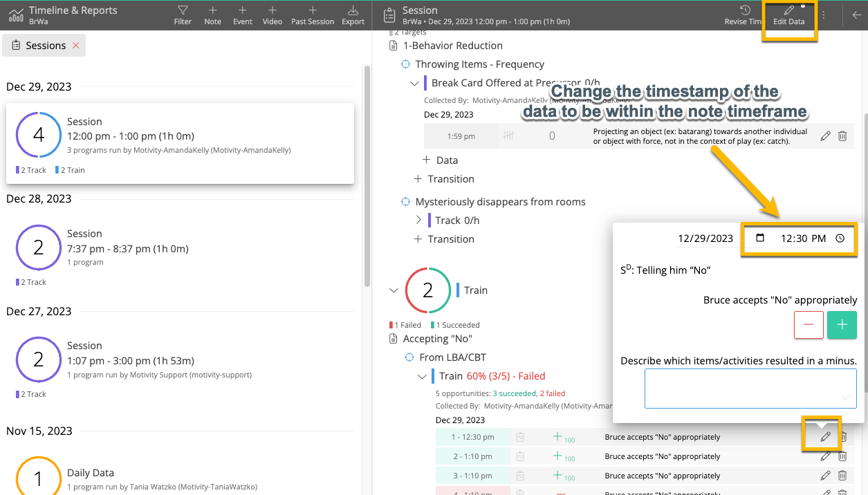Create an Event with the Event icon
The width and height of the screenshot is (868, 495).
[242, 14]
